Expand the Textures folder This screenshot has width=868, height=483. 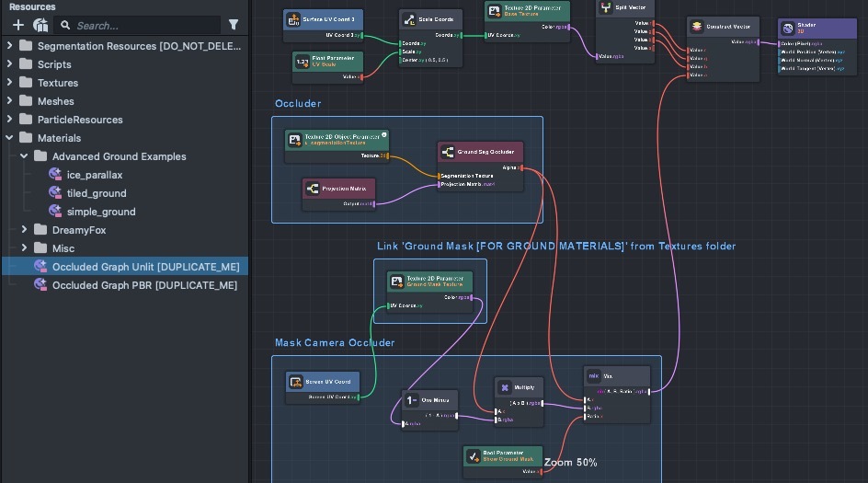(x=10, y=83)
